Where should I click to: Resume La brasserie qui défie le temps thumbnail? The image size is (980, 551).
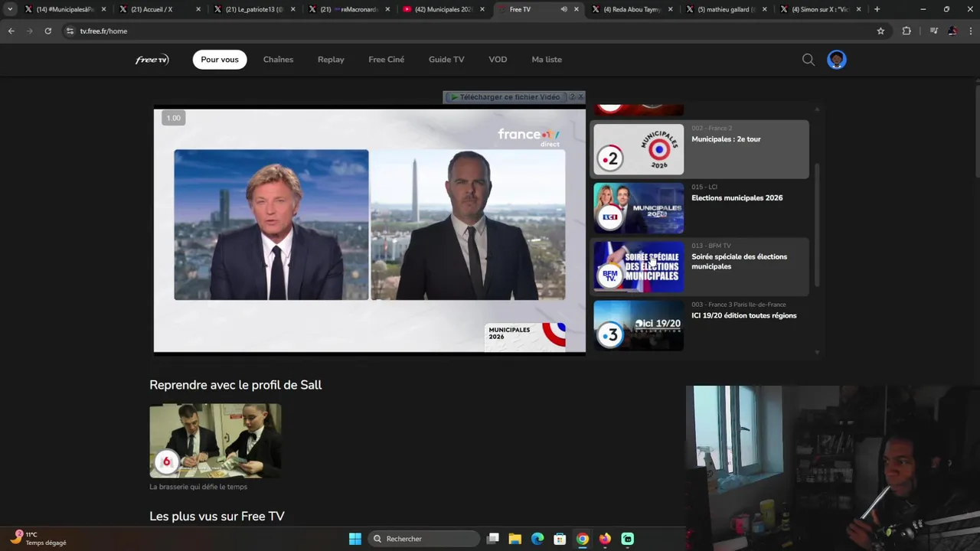pos(215,442)
